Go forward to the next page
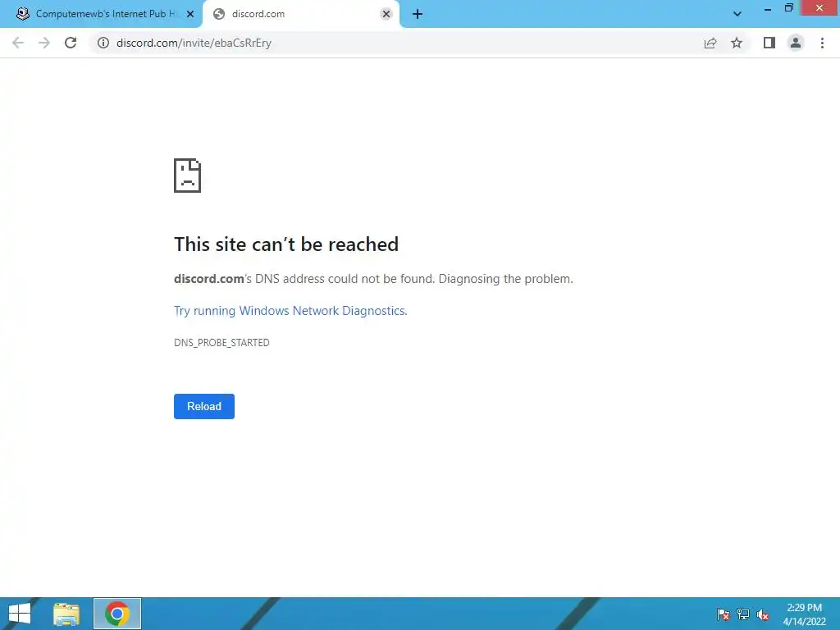840x630 pixels. tap(44, 43)
